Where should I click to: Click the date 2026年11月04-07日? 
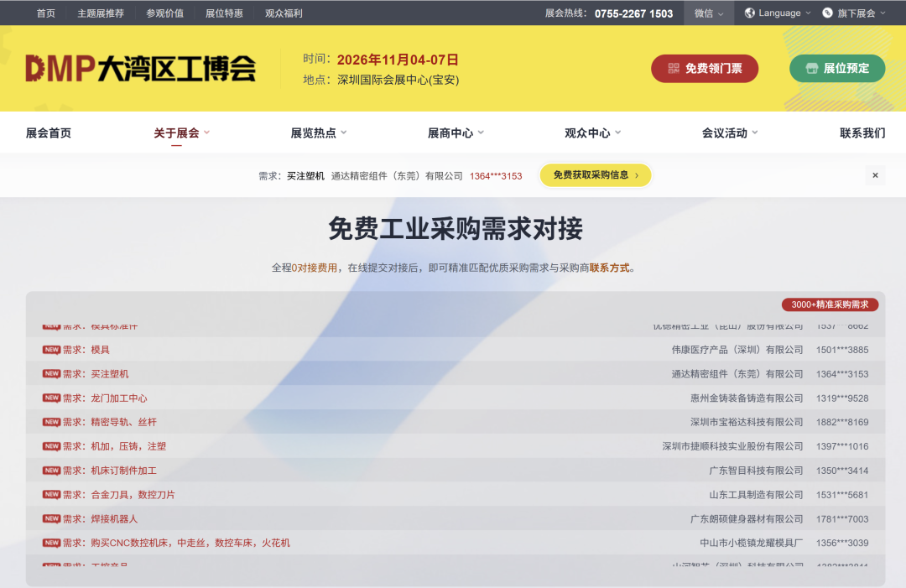[398, 60]
